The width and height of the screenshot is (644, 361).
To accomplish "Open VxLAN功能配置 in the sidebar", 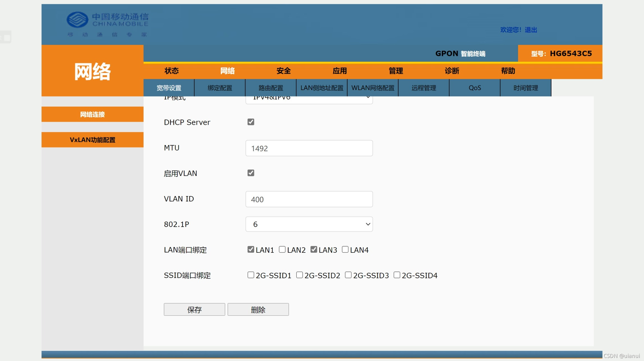I will click(93, 140).
